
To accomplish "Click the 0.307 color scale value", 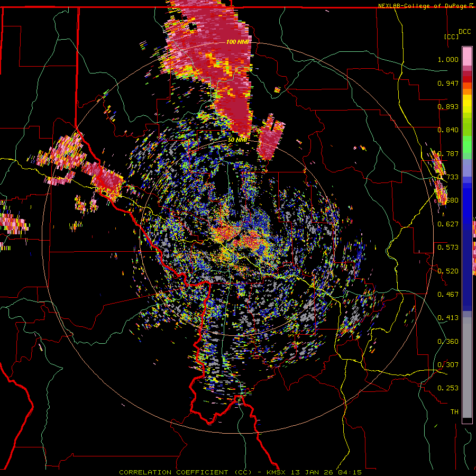I will pos(448,365).
